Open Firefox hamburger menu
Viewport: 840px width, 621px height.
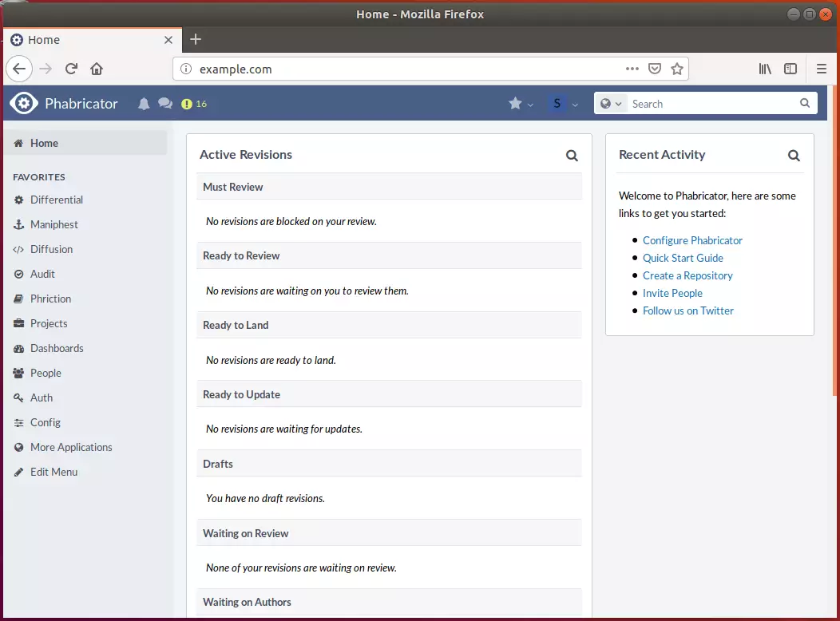point(822,69)
